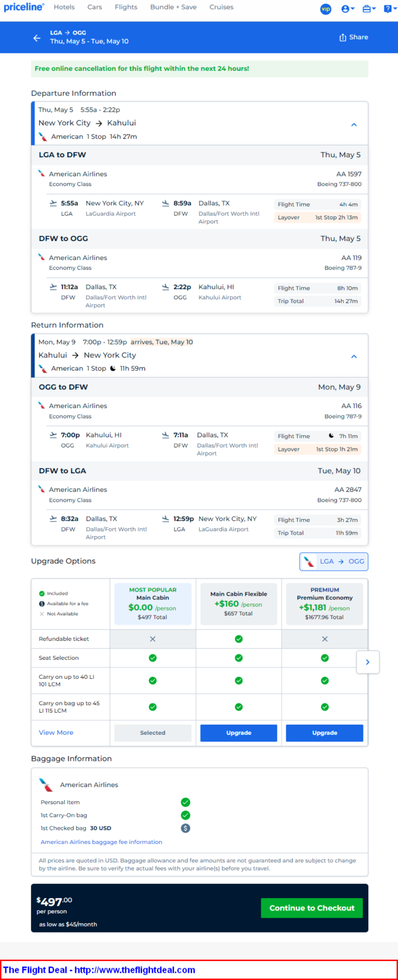Click the Included legend checkmark
The width and height of the screenshot is (398, 980).
pos(42,593)
